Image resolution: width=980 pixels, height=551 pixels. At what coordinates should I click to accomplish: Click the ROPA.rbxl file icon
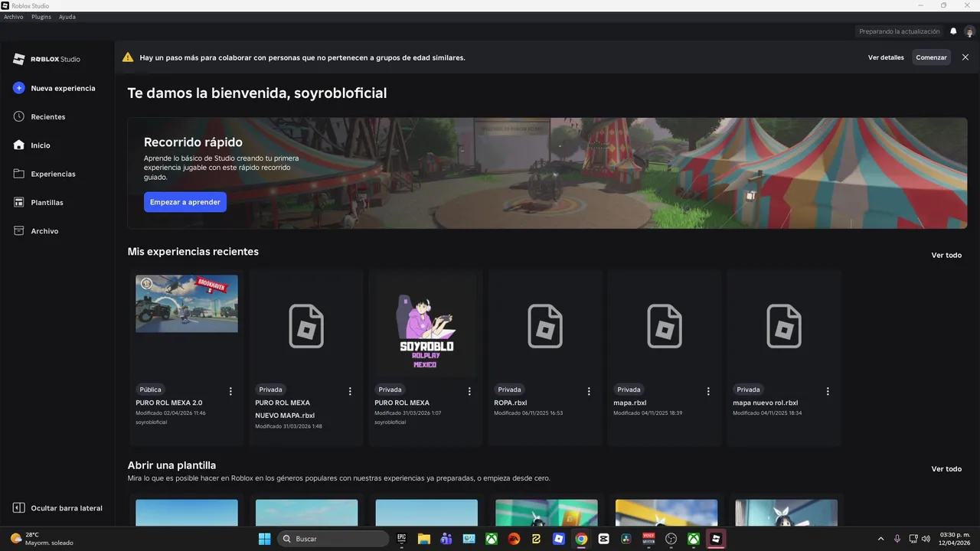[545, 326]
